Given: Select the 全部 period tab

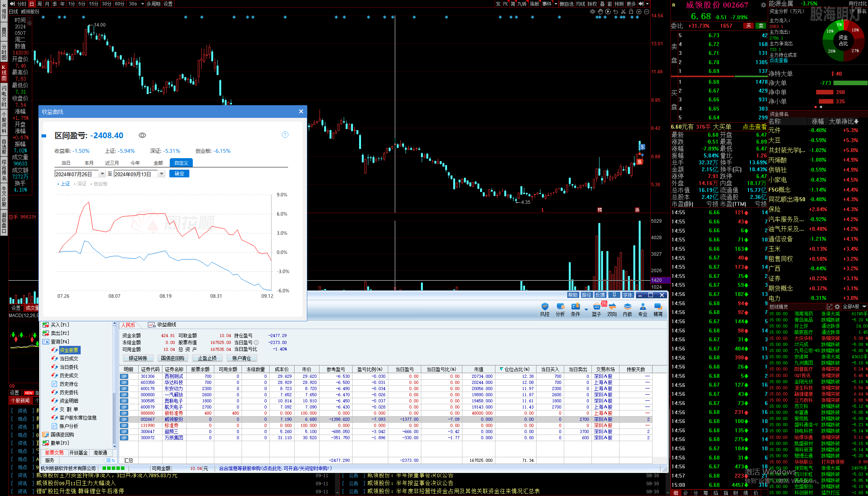Looking at the screenshot, I should (x=158, y=163).
